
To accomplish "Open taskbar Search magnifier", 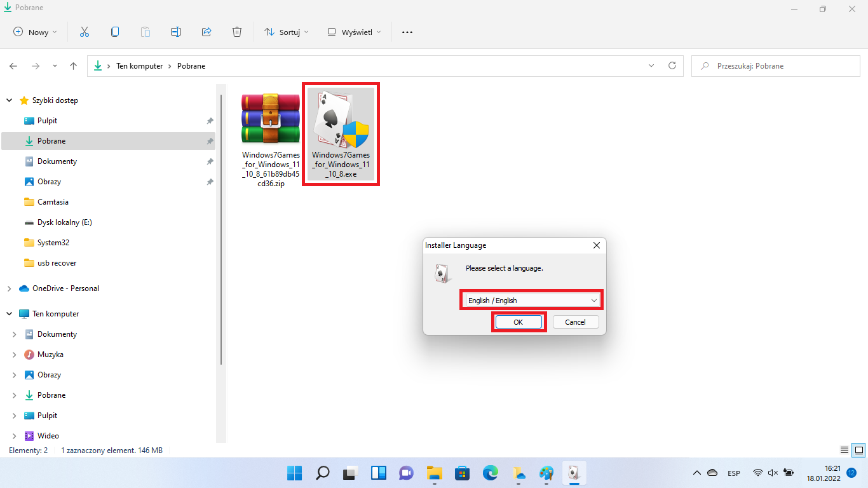I will pos(322,473).
